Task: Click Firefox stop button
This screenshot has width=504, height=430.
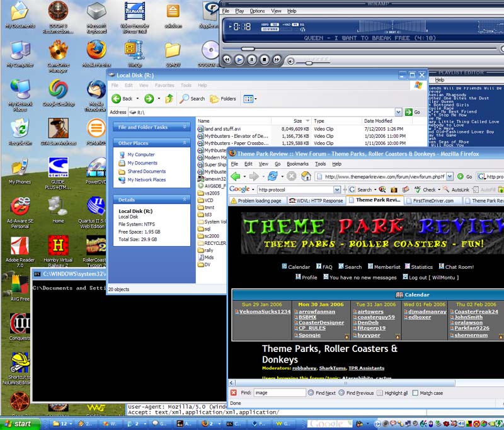Action: pos(291,176)
